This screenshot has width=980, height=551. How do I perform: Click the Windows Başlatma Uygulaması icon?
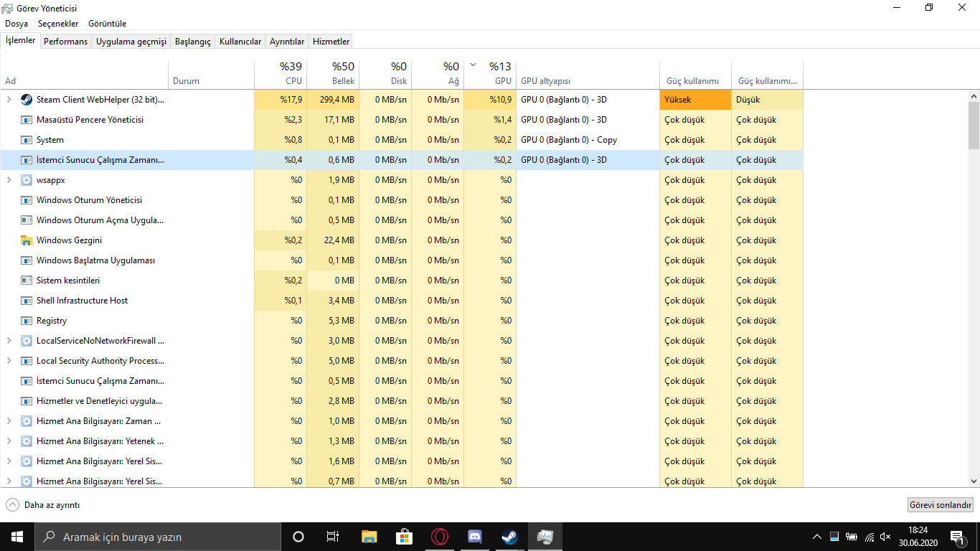[x=27, y=260]
